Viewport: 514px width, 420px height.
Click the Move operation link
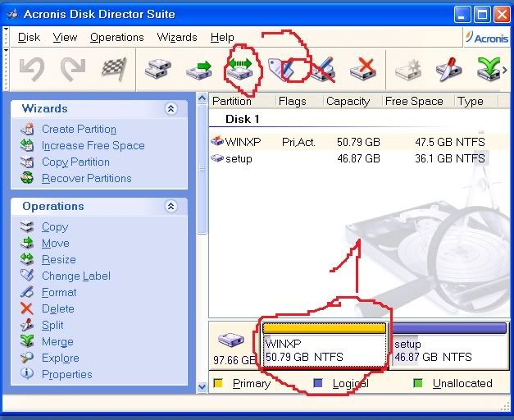[56, 243]
